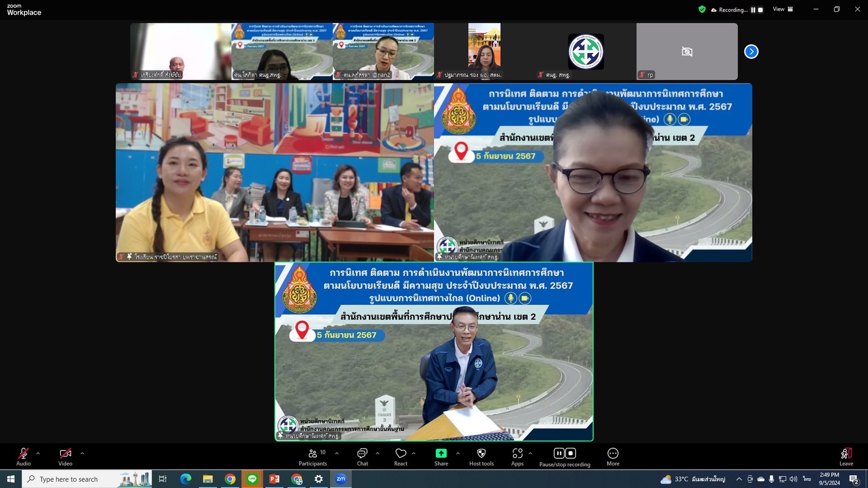This screenshot has width=868, height=488.
Task: Open LINE app from taskbar
Action: pos(252,479)
